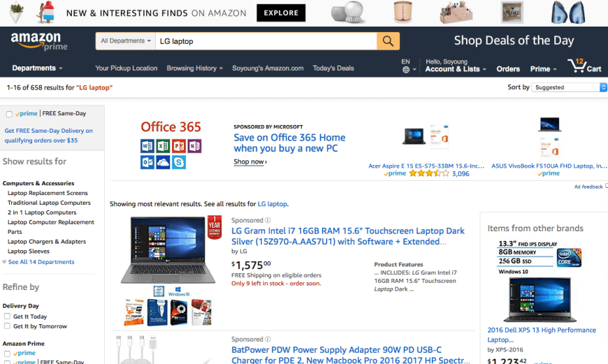Select Traditional Laptop Computers category

pyautogui.click(x=49, y=203)
